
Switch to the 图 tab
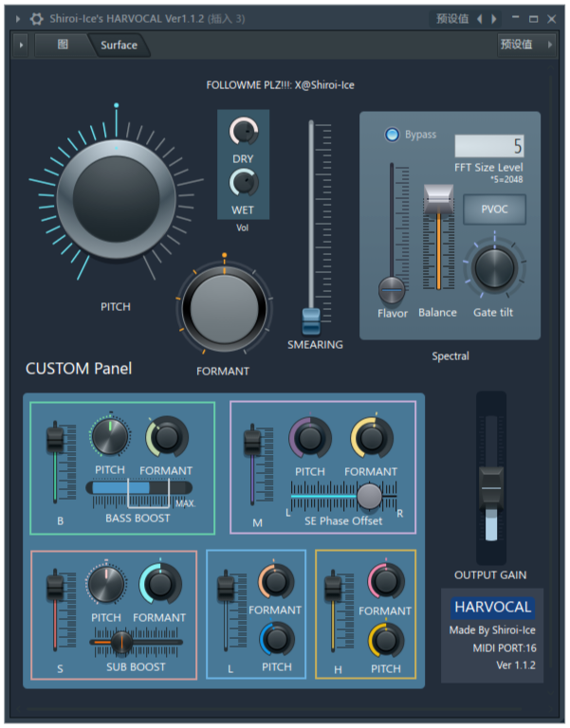point(63,45)
